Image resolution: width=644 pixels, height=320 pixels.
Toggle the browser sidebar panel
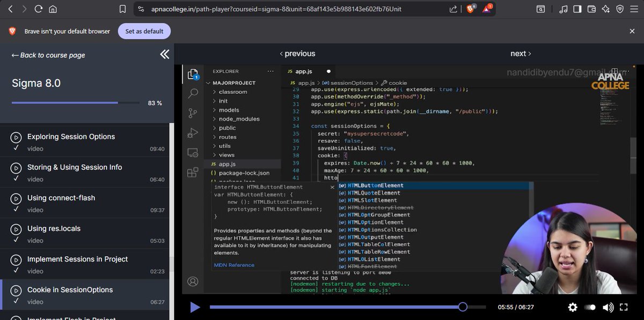point(577,9)
